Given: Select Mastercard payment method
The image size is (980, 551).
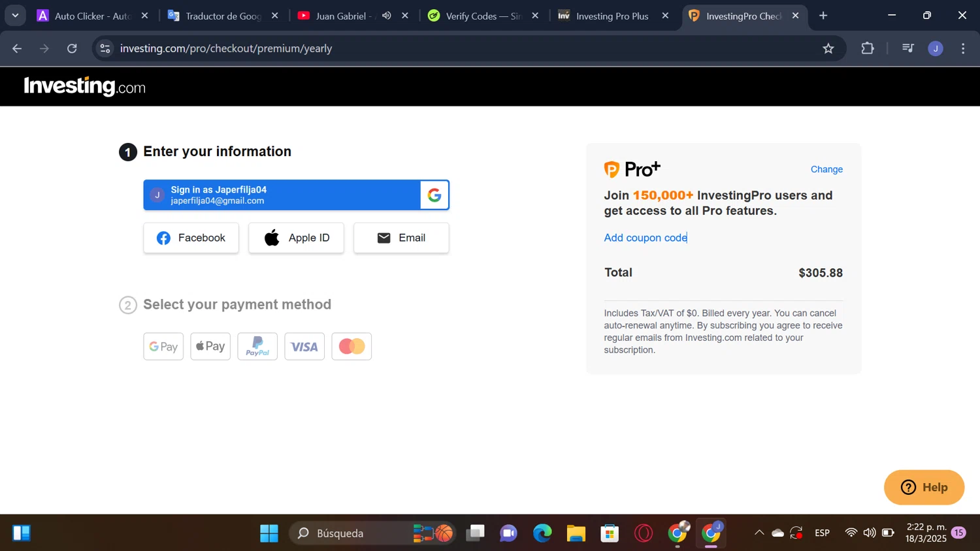Looking at the screenshot, I should pos(351,347).
